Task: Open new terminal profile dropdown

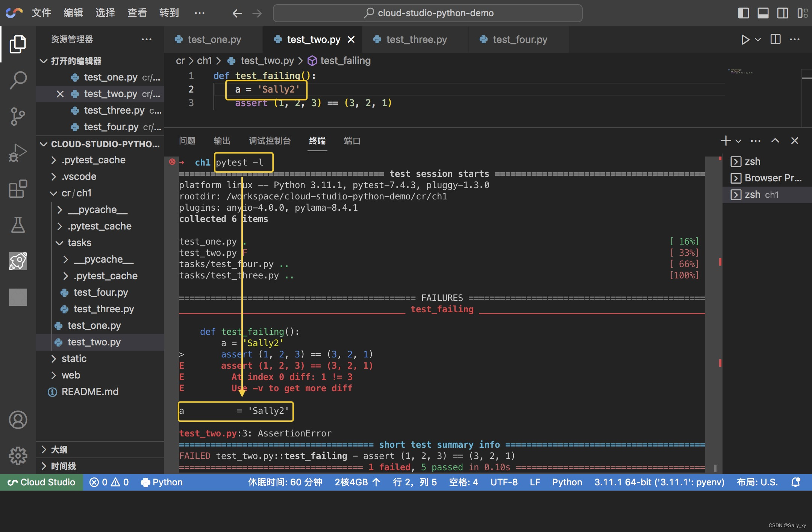Action: 738,141
